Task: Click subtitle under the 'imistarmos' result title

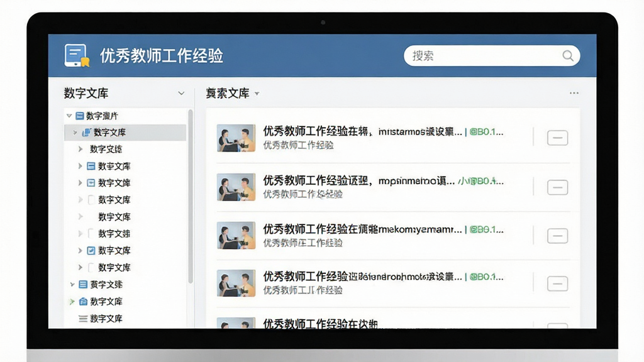Action: point(299,145)
